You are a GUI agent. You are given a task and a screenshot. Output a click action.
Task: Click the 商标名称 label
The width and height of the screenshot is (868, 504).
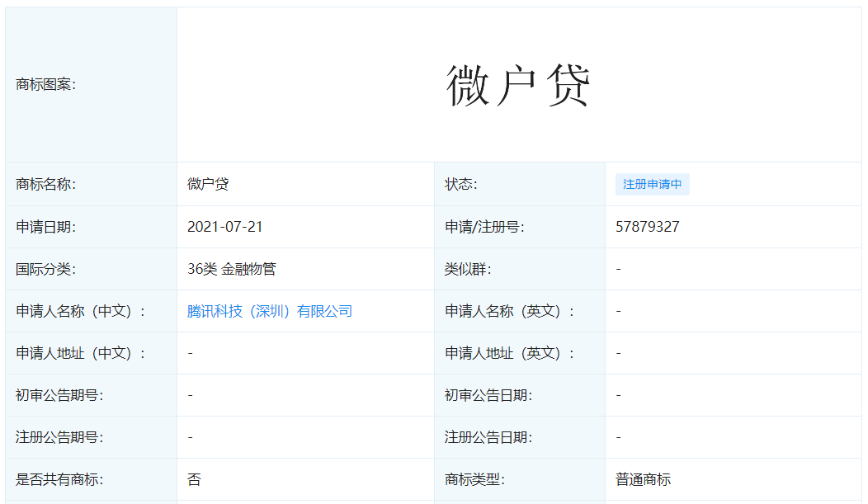[x=46, y=184]
